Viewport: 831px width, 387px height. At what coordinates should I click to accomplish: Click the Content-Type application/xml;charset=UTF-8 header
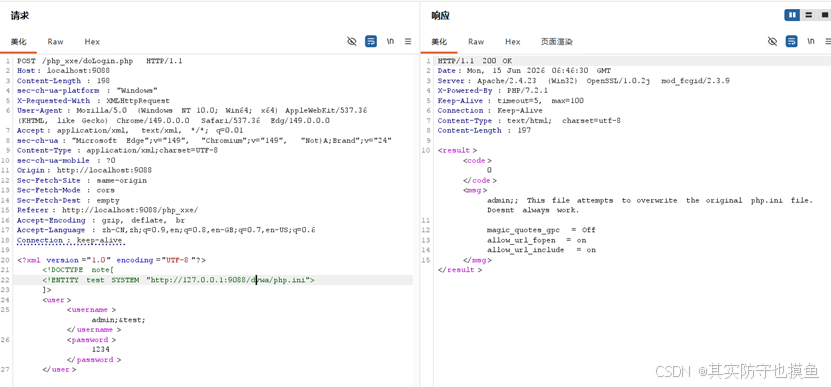pos(117,151)
